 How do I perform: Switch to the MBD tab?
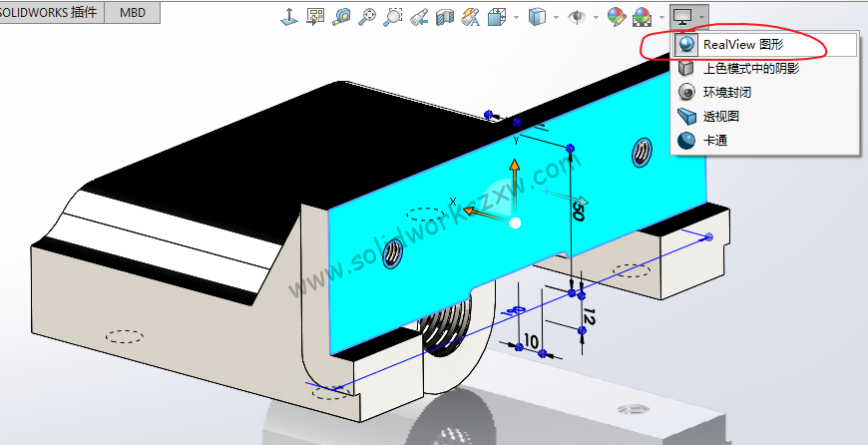click(133, 12)
